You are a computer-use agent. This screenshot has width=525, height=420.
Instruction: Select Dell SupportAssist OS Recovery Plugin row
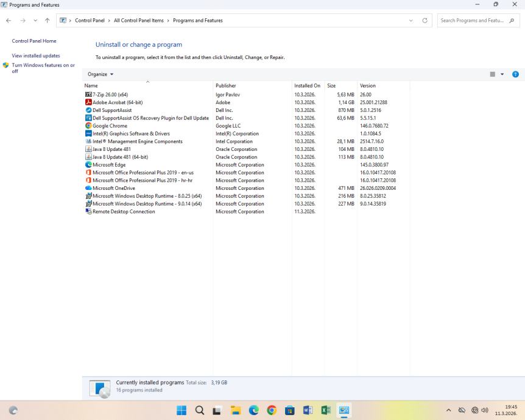[246, 118]
